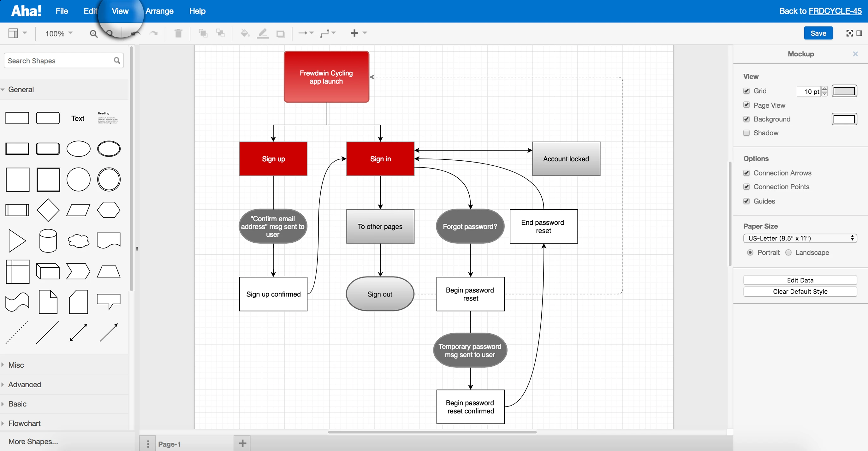The width and height of the screenshot is (868, 451).
Task: Open the Paper Size dropdown
Action: [x=800, y=239]
